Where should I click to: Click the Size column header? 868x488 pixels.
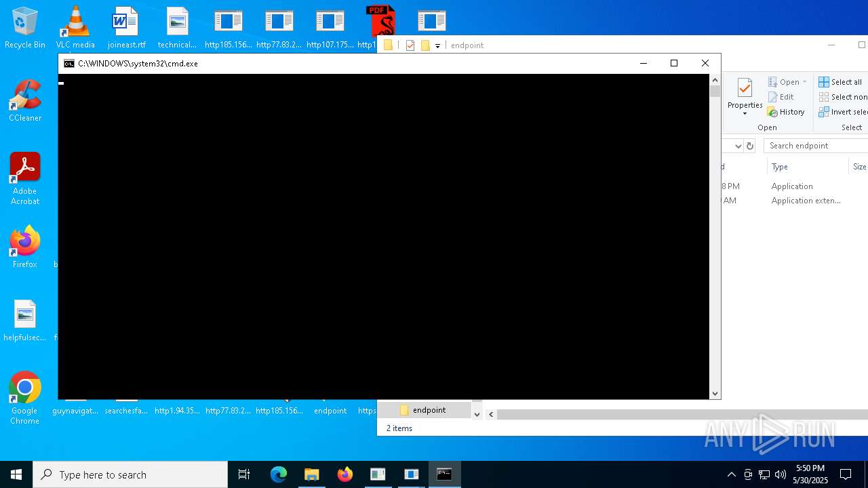click(x=859, y=167)
